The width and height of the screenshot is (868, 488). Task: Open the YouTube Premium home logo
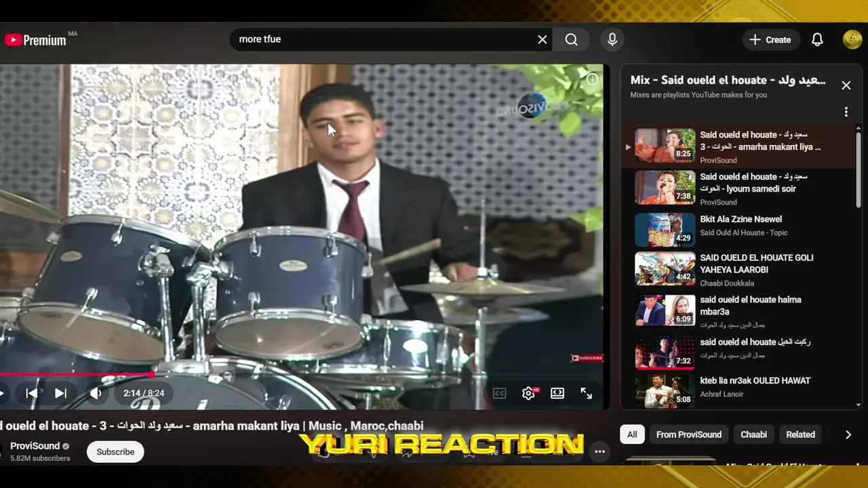(x=35, y=40)
